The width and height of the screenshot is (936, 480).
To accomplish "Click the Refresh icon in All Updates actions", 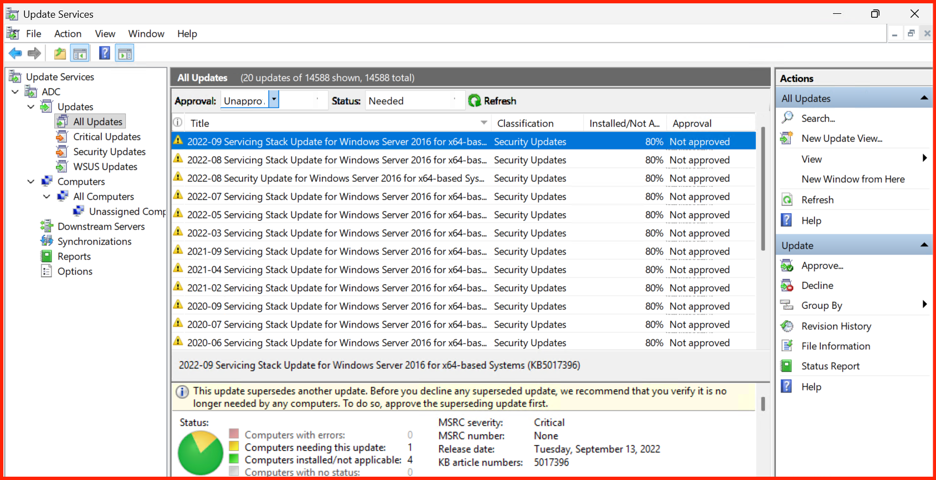I will 787,200.
